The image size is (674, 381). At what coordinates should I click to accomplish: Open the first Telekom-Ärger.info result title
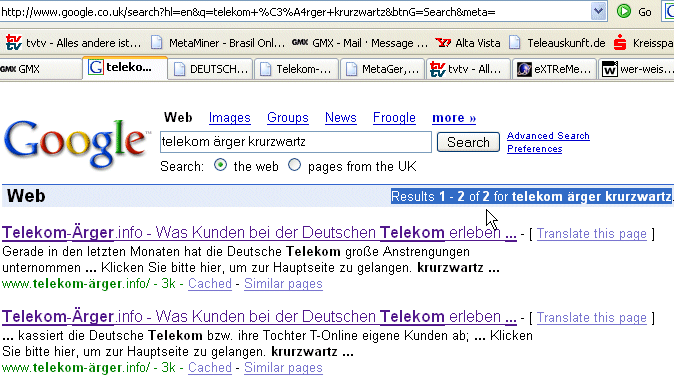click(259, 233)
